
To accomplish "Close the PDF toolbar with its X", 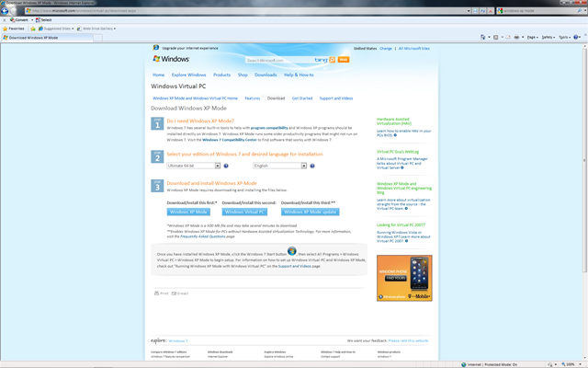I will click(4, 20).
